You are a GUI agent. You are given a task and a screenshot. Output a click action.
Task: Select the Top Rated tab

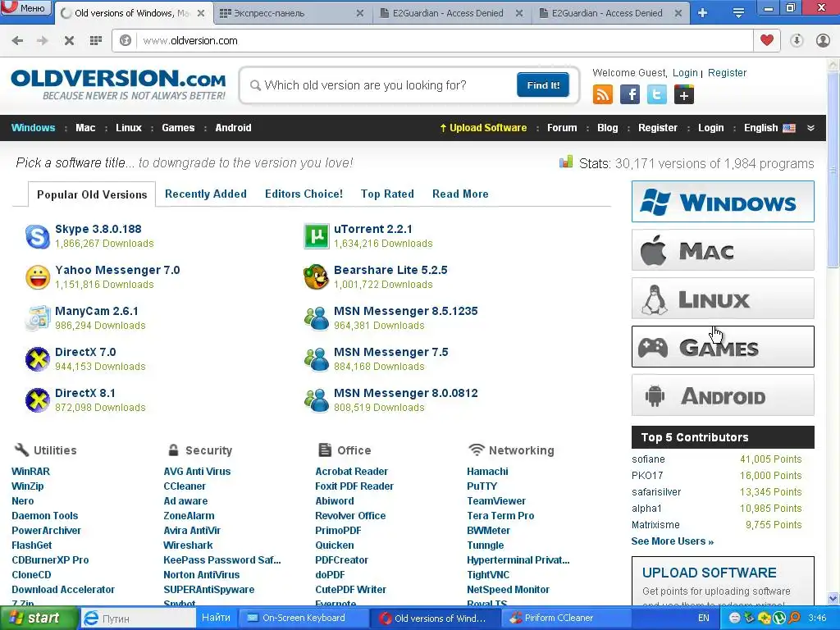387,194
